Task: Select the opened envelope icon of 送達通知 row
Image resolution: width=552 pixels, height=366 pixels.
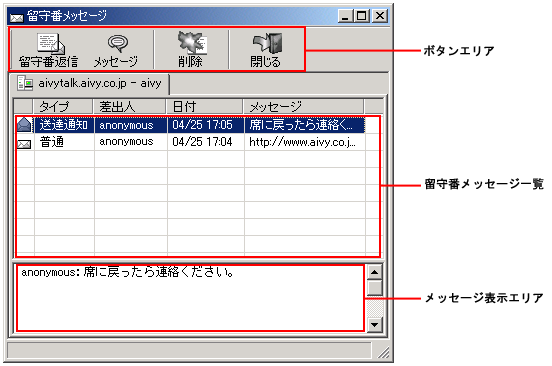Action: 24,125
